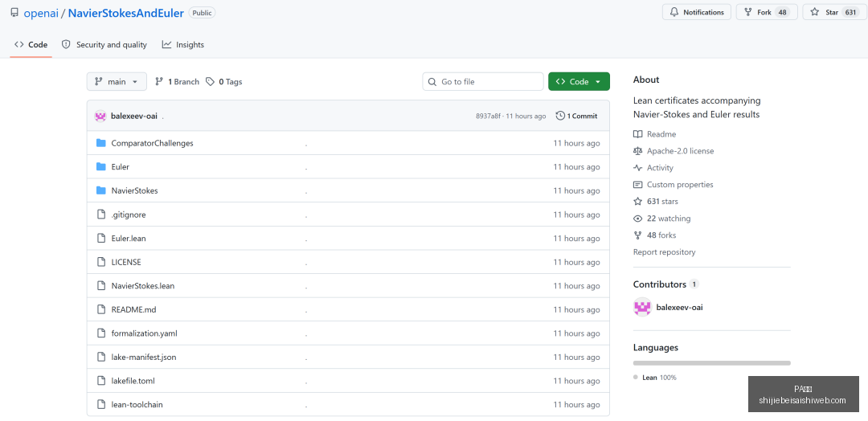Click the file icon of .gitignore
Viewport: 868px width, 421px height.
(100, 214)
